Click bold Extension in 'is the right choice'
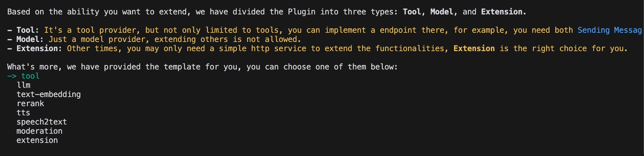 [x=474, y=49]
